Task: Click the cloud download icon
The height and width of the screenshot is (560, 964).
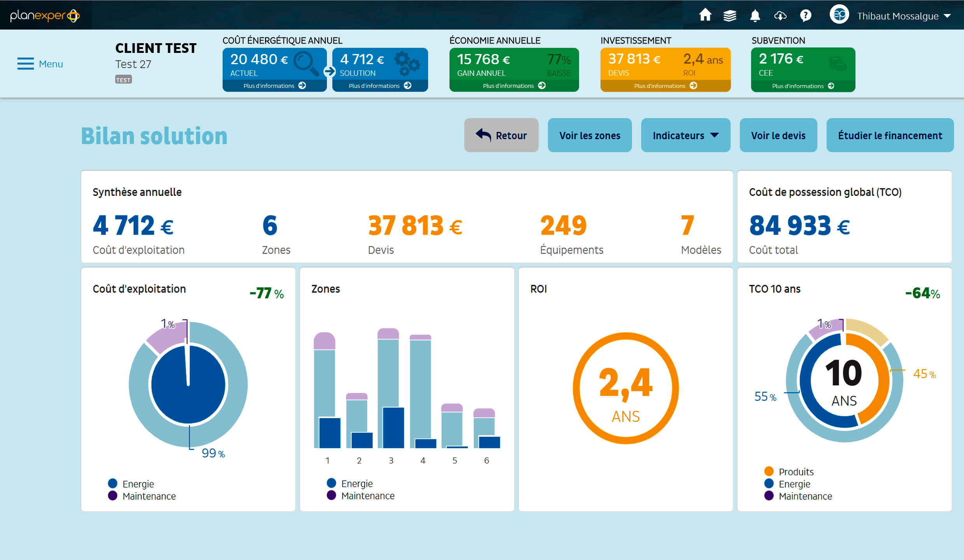Action: click(780, 16)
